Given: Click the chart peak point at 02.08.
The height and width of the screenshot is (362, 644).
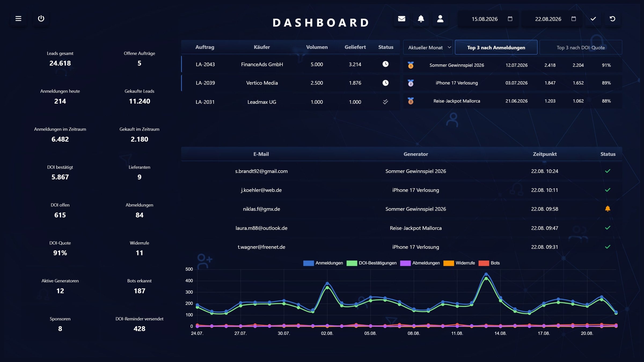Looking at the screenshot, I should 327,283.
